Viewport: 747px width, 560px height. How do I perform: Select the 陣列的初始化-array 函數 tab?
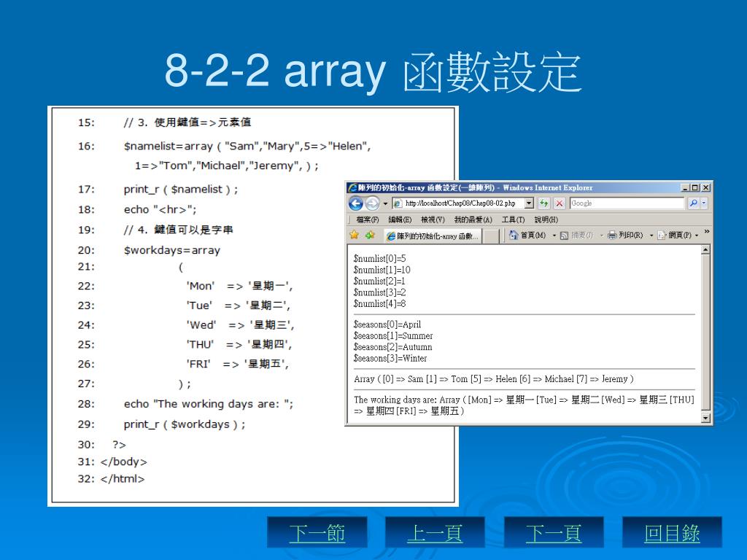pyautogui.click(x=433, y=236)
